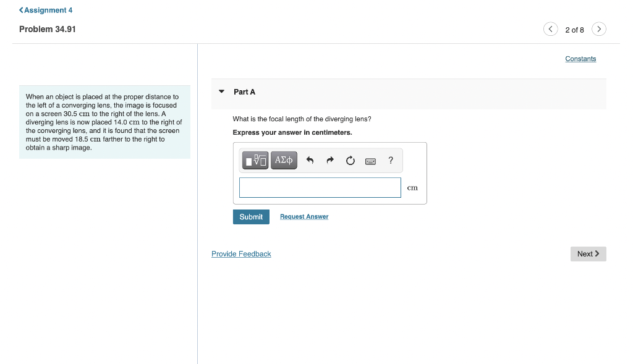Viewport: 633px width, 364px height.
Task: Reset the answer with the circular arrow
Action: 350,160
